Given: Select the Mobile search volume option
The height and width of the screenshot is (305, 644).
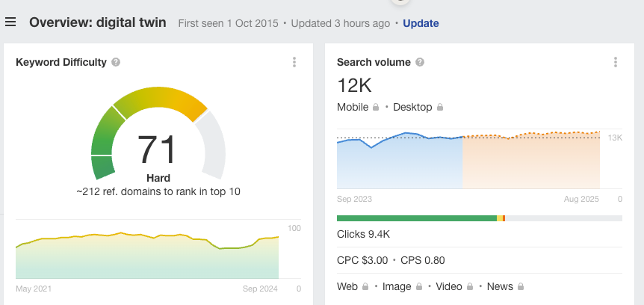Looking at the screenshot, I should 353,107.
